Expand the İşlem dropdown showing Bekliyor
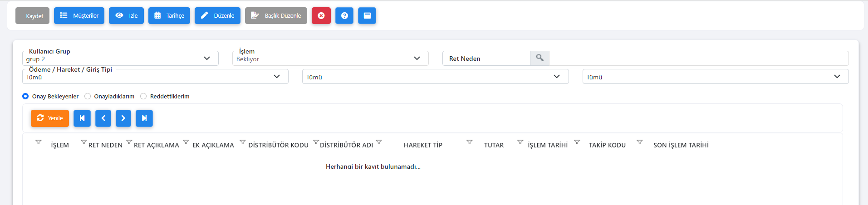868x205 pixels. pos(330,59)
